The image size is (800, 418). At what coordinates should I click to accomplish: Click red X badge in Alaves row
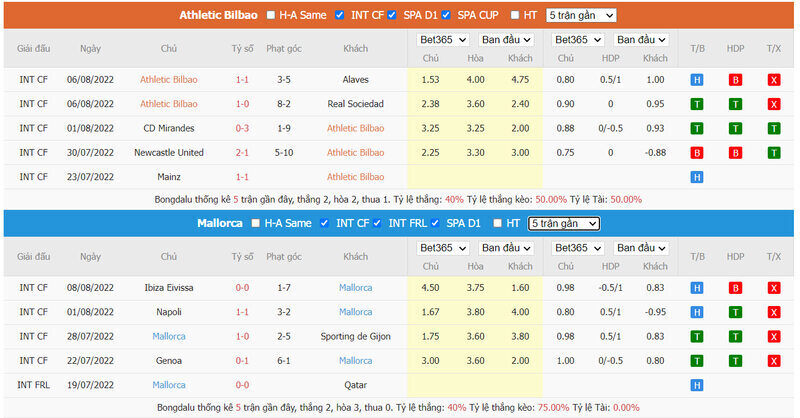774,80
